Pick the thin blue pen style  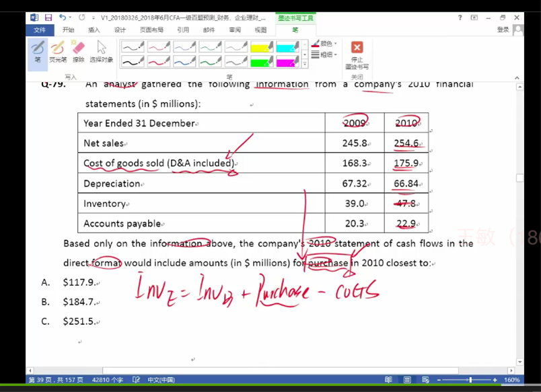coord(184,46)
